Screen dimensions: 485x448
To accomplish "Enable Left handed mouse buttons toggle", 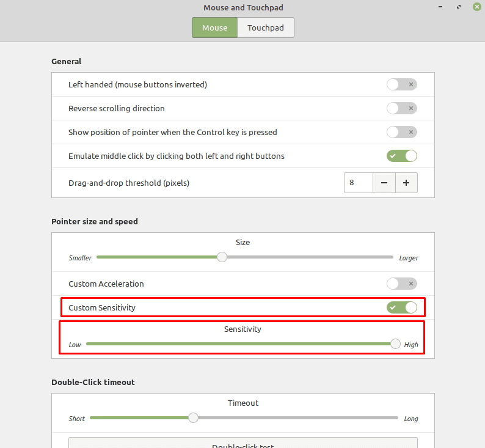I will pyautogui.click(x=401, y=84).
